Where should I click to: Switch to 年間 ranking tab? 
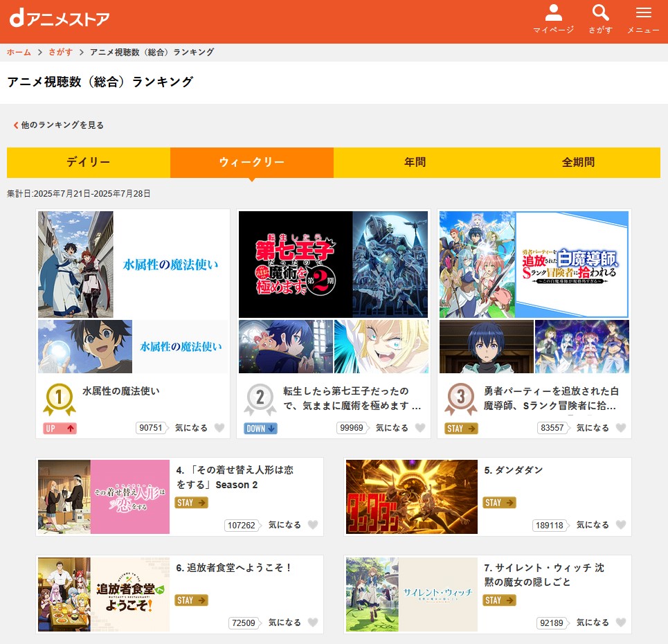(x=415, y=163)
